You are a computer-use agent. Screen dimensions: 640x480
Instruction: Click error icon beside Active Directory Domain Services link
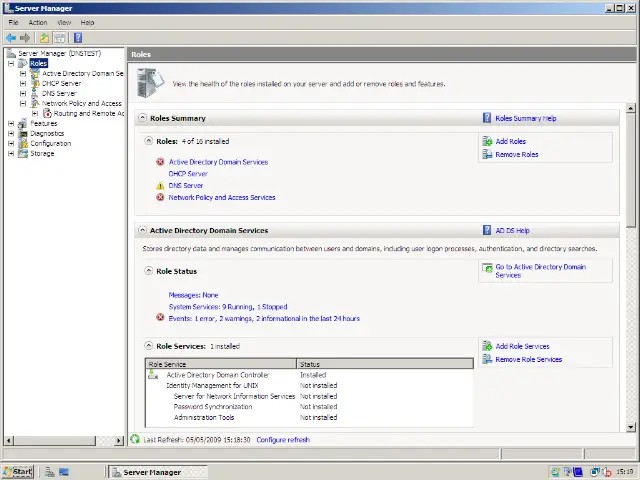pos(160,162)
